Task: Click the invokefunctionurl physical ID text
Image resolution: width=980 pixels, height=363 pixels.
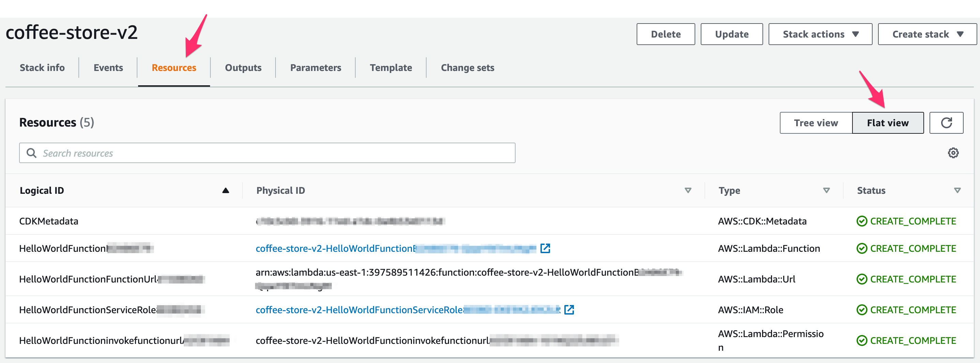Action: [x=437, y=340]
